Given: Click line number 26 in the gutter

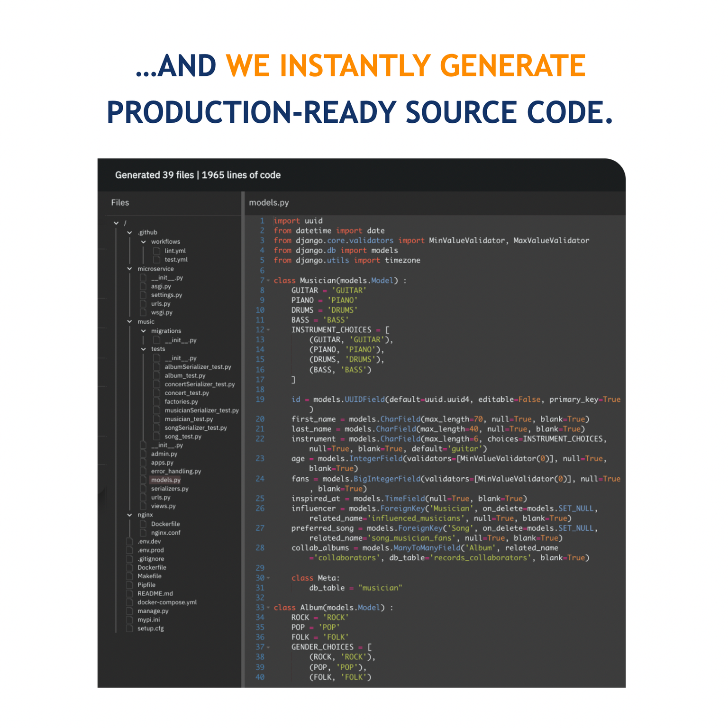Looking at the screenshot, I should click(260, 509).
